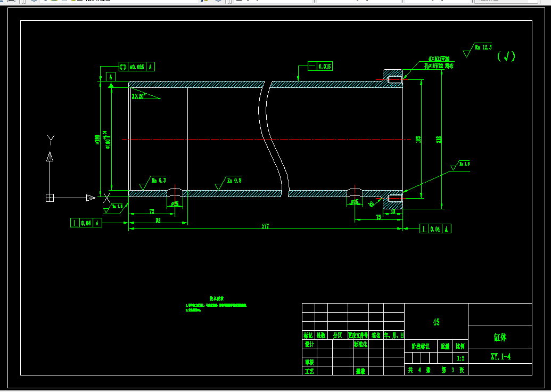Select the 185 vertical dimension
Screen dimensions: 551x392
click(x=418, y=139)
